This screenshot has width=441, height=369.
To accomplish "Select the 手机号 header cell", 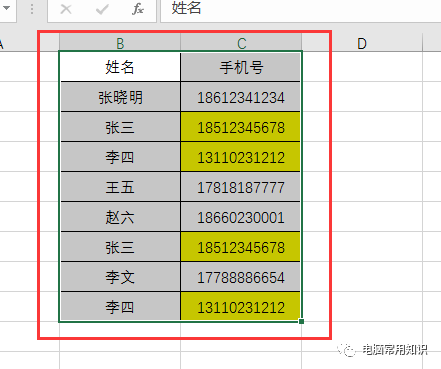I will click(241, 67).
